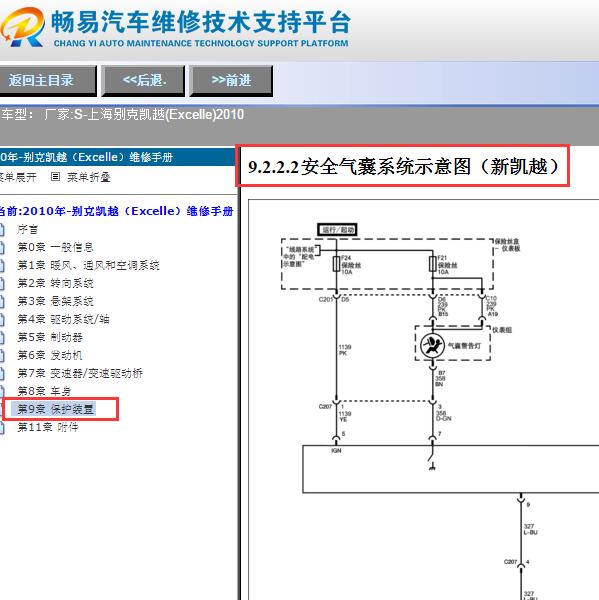The image size is (599, 600).
Task: Select 第9章 保护装置
Action: [x=55, y=409]
